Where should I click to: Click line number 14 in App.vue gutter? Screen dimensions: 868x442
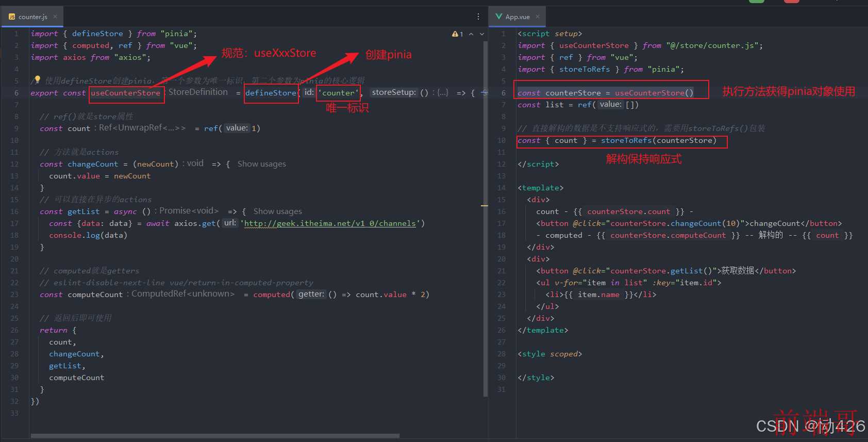tap(502, 188)
